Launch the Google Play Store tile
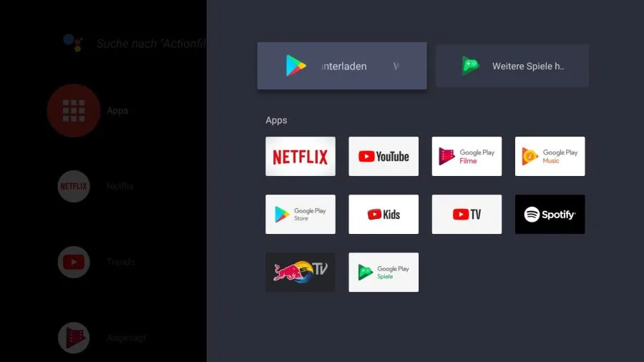This screenshot has width=644, height=362. click(301, 214)
